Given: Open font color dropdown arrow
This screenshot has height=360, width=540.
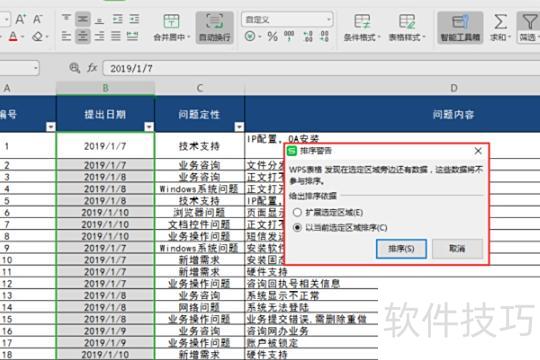Looking at the screenshot, I should click(23, 37).
